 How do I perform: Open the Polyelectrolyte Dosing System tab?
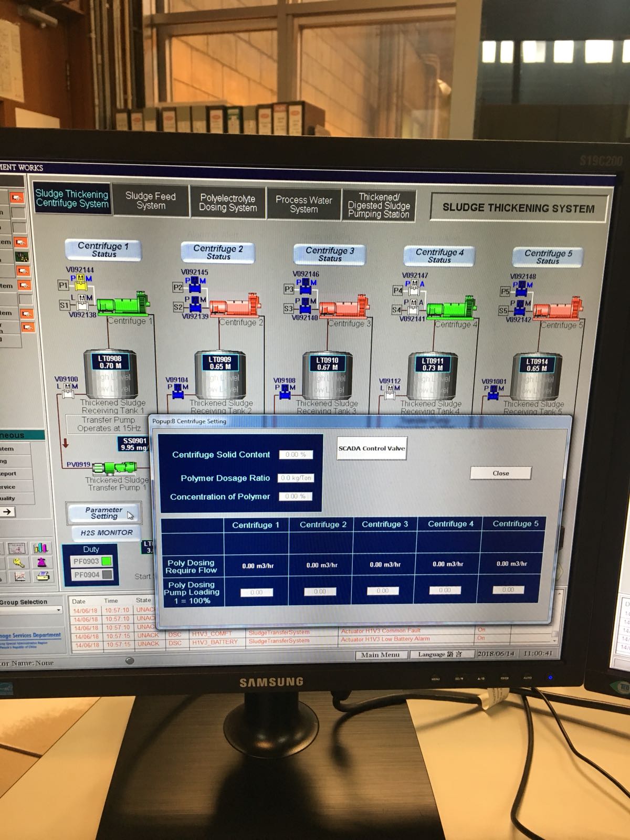pos(228,203)
